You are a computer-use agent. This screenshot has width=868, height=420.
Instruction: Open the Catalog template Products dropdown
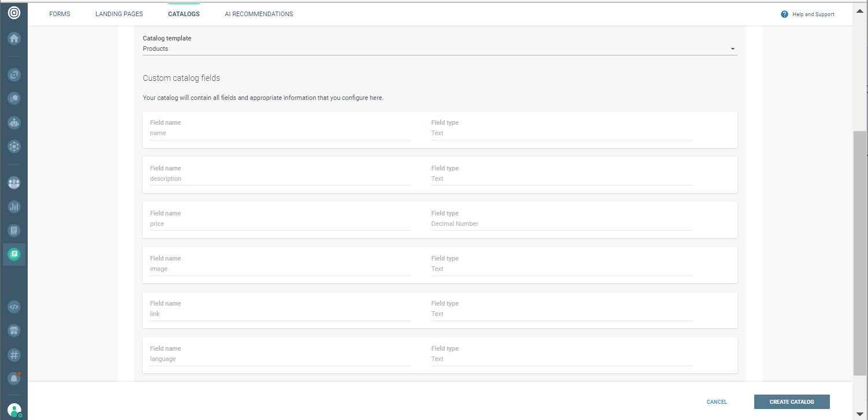(732, 49)
